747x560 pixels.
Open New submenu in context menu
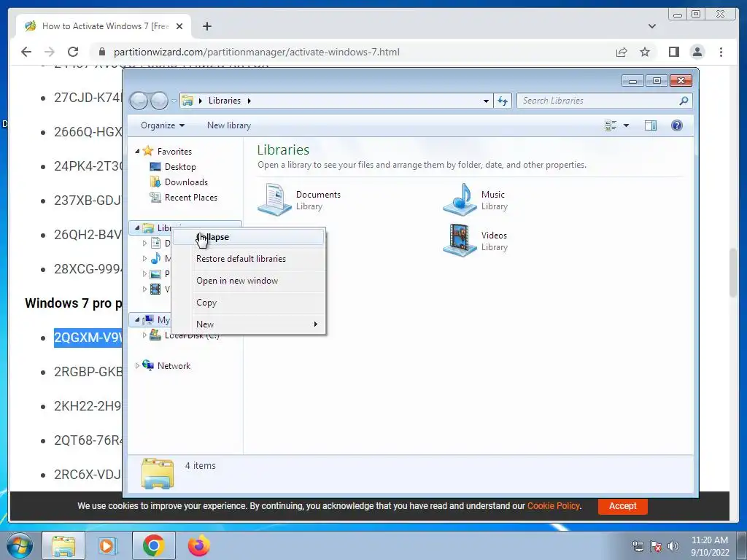[248, 324]
